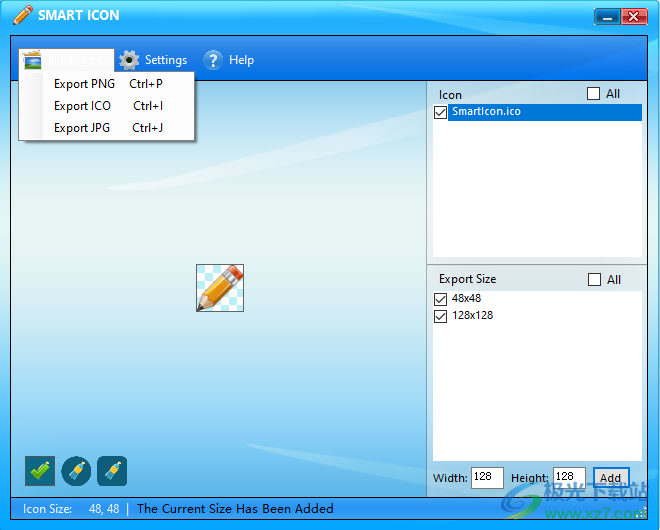Click the green checkmark button at bottom
The width and height of the screenshot is (660, 530).
[40, 471]
